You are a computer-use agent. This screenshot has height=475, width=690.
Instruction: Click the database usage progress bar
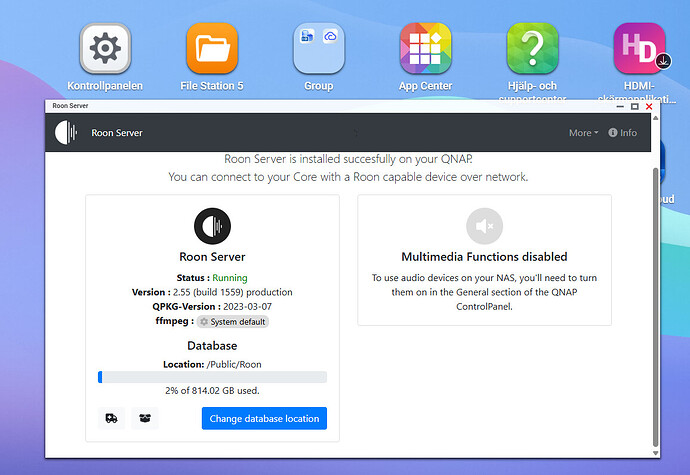point(212,377)
